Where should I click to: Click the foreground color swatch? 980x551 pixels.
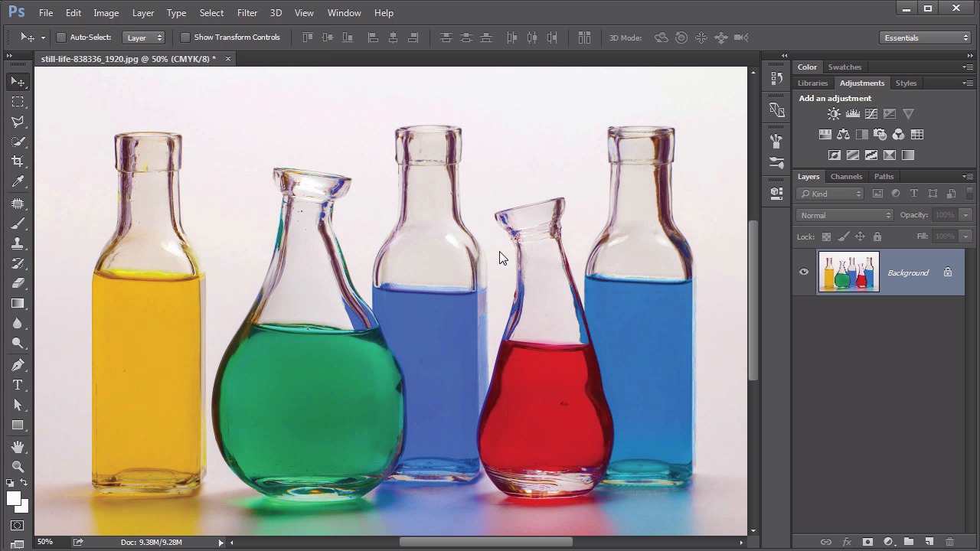click(12, 498)
